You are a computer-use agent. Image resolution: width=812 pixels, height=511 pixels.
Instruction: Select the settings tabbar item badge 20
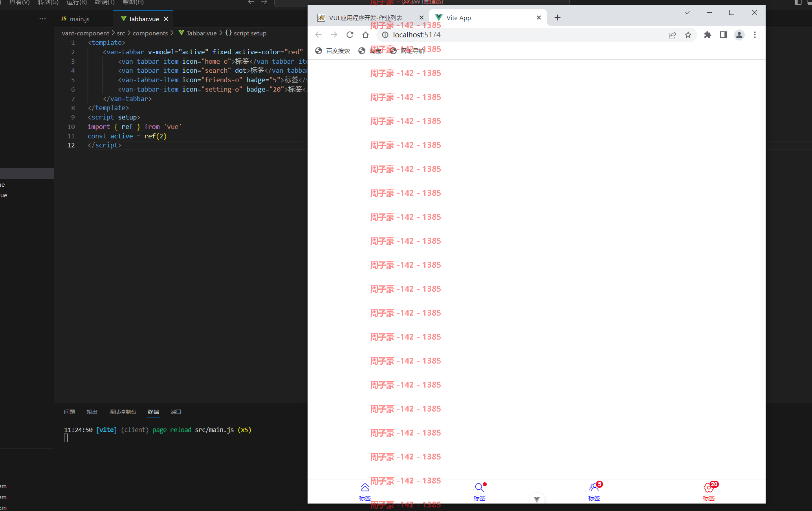coord(708,492)
